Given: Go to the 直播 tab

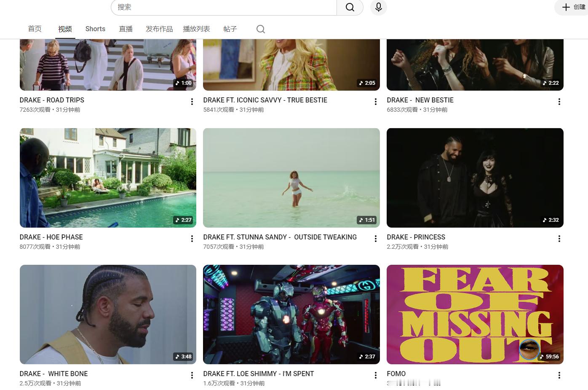Looking at the screenshot, I should (126, 29).
